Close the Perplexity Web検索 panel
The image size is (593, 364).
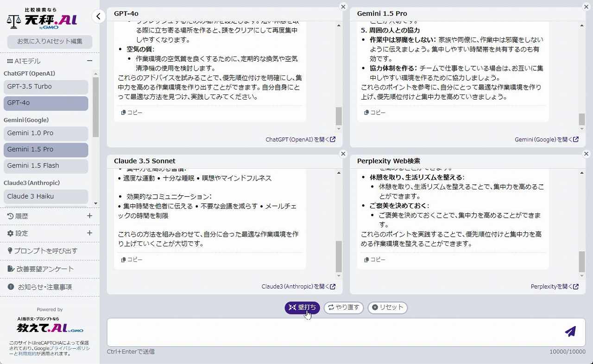(586, 154)
